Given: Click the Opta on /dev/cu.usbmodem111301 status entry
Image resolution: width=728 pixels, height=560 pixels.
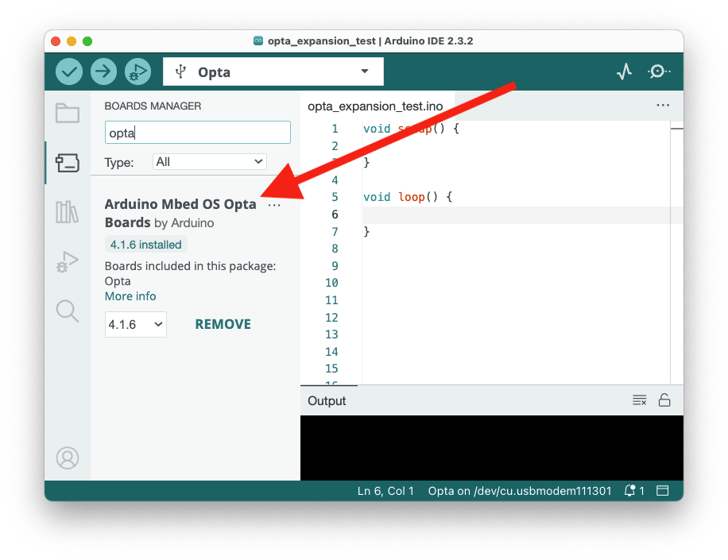Looking at the screenshot, I should click(520, 491).
